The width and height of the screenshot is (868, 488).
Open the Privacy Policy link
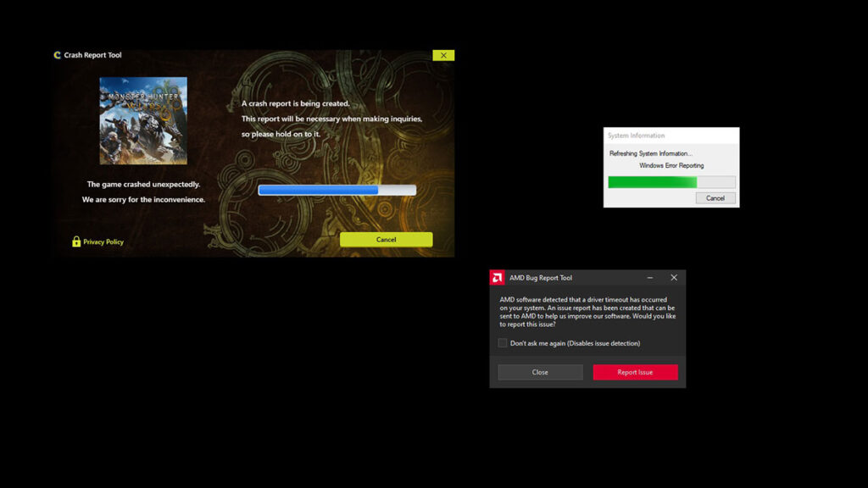point(103,242)
